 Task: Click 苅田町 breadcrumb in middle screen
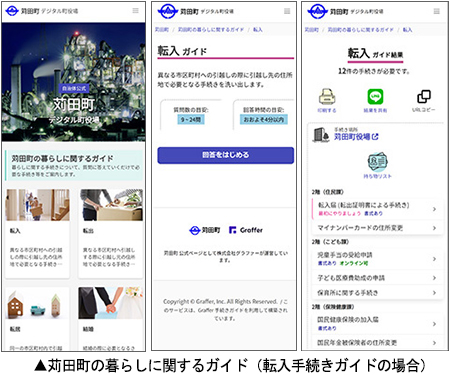coord(162,30)
